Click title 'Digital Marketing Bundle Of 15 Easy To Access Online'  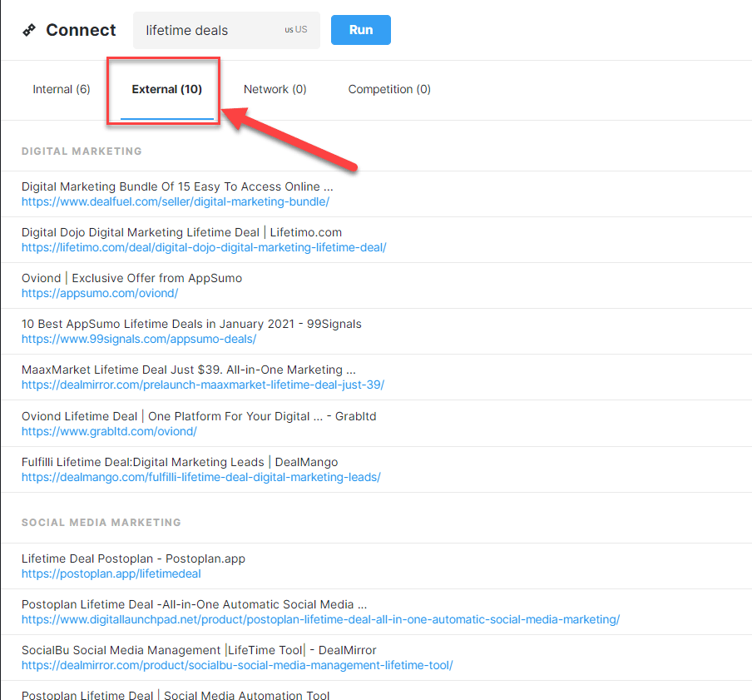click(171, 186)
